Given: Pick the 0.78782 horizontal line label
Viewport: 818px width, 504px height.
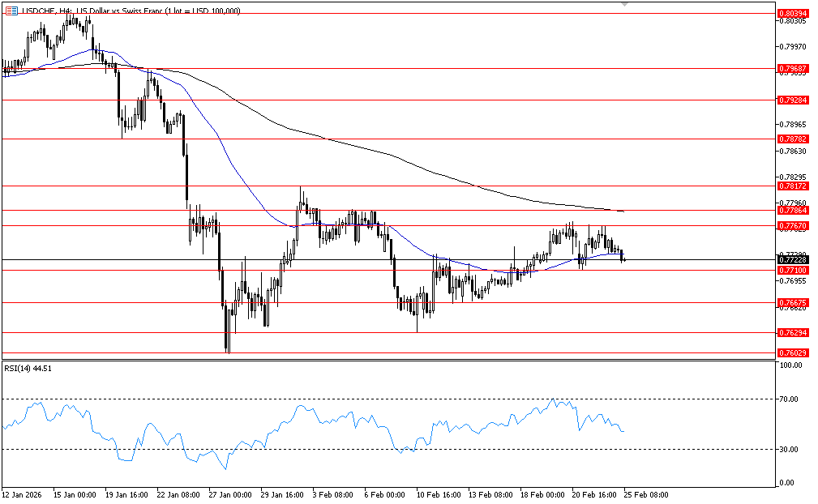Looking at the screenshot, I should pyautogui.click(x=790, y=139).
